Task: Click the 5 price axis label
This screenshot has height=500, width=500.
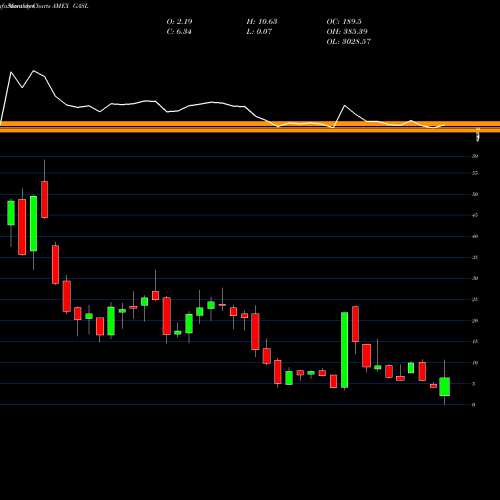Action: 474,384
